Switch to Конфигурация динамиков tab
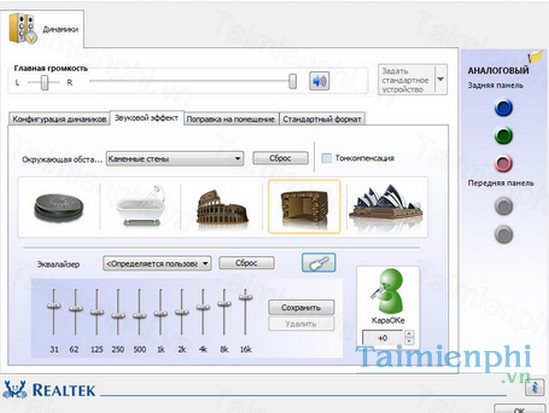549x413 pixels. (x=59, y=119)
